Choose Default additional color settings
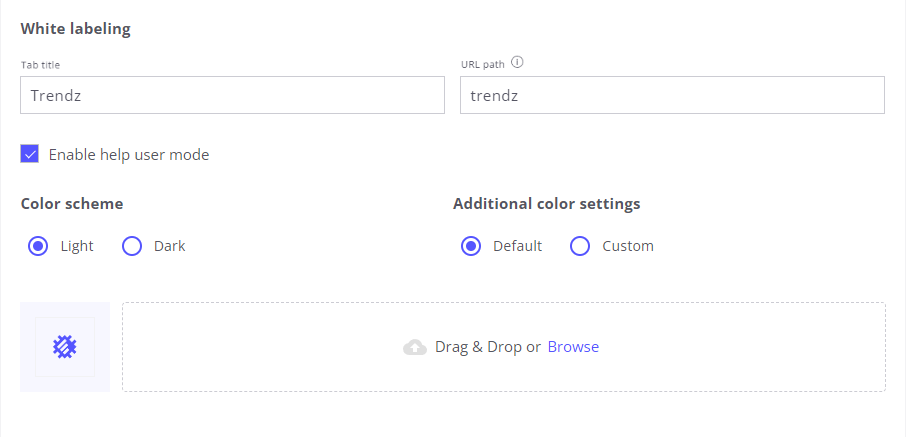Viewport: 906px width, 437px height. [471, 246]
